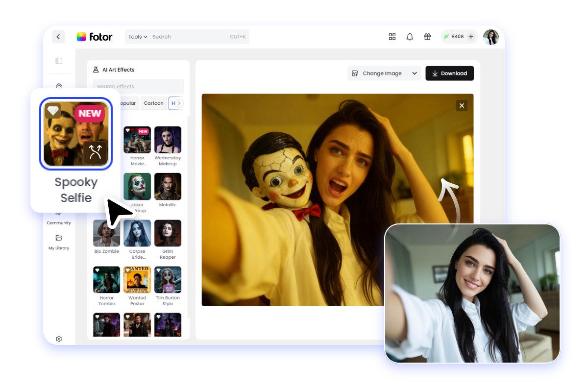Click the My Library folder icon
Screen dimensions: 588x392
(x=59, y=237)
